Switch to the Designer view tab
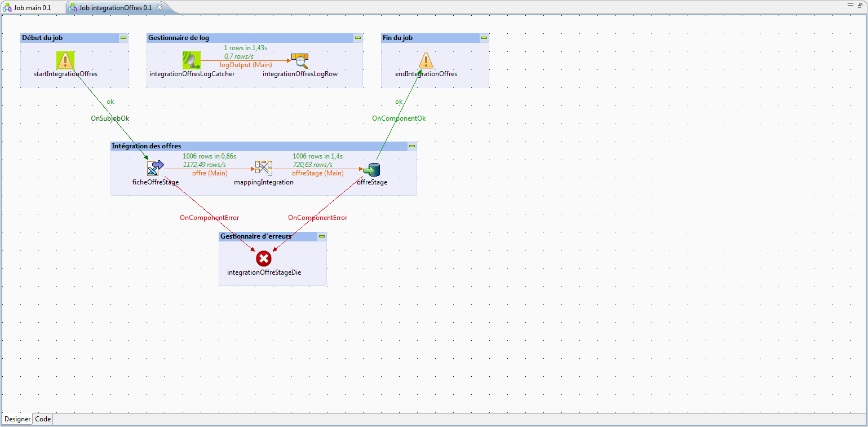Image resolution: width=868 pixels, height=427 pixels. [x=17, y=419]
